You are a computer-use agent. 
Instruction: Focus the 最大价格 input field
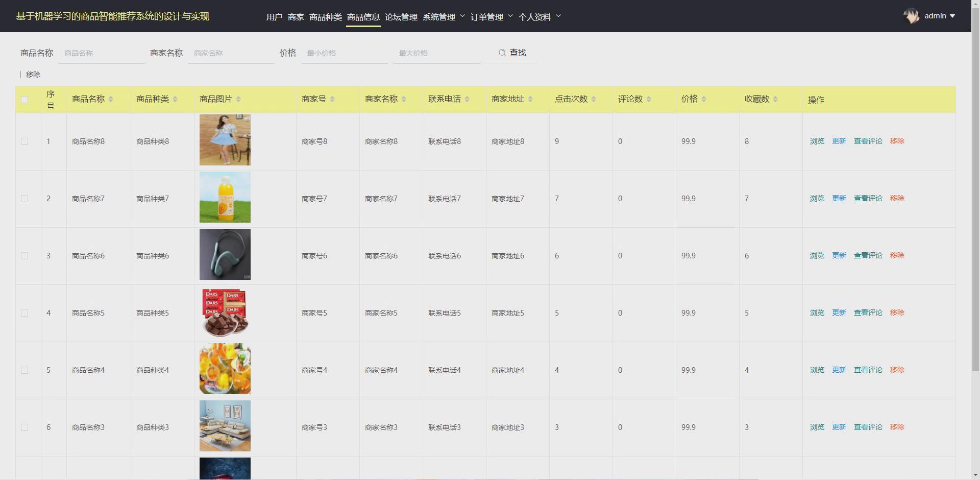coord(436,53)
